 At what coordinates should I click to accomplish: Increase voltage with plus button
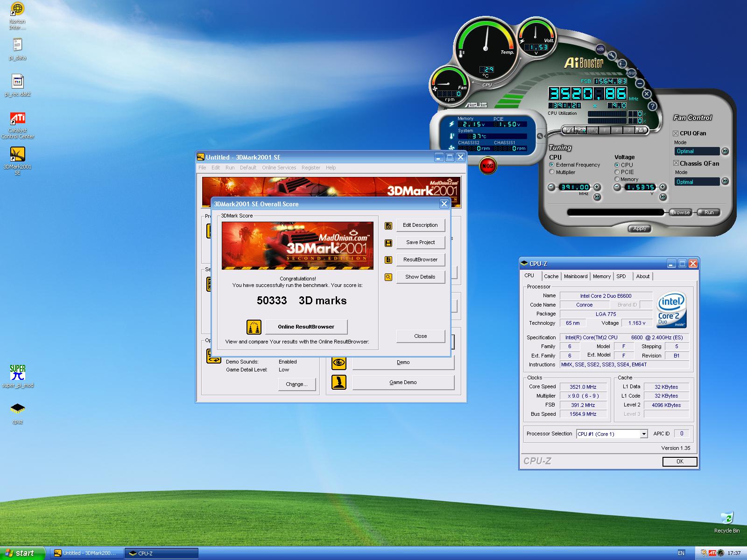(x=663, y=187)
